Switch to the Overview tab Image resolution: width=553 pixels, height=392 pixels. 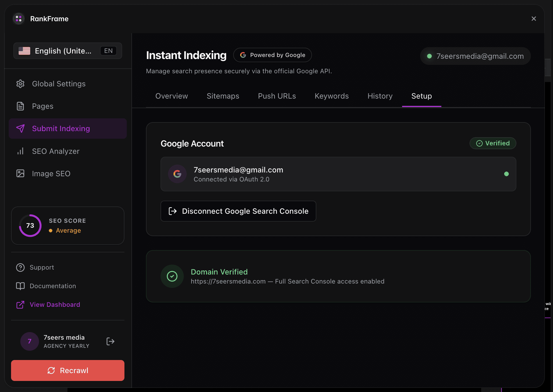(172, 96)
